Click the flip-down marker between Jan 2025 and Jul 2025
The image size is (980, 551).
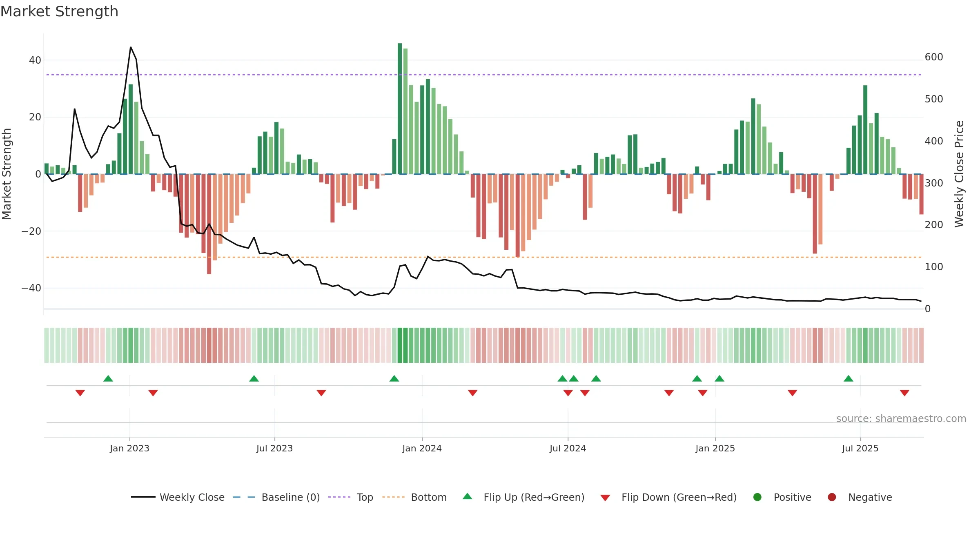click(x=793, y=393)
